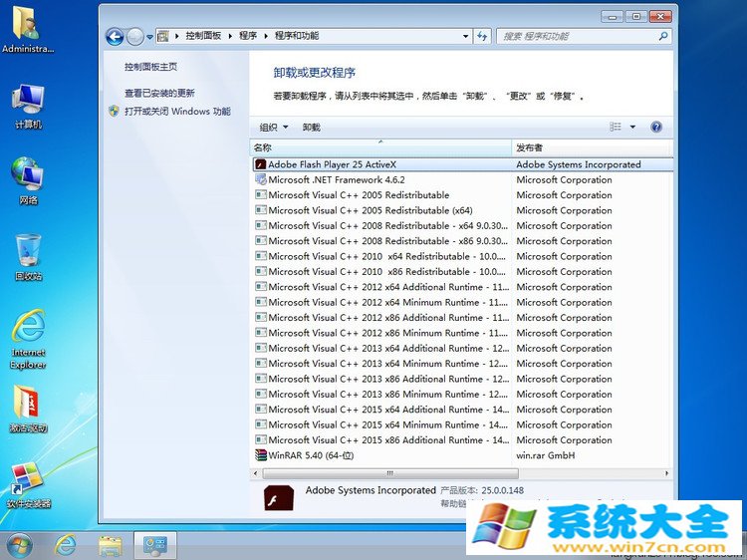Viewport: 747px width, 560px height.
Task: Open the 激活驱动 folder icon
Action: pos(28,409)
